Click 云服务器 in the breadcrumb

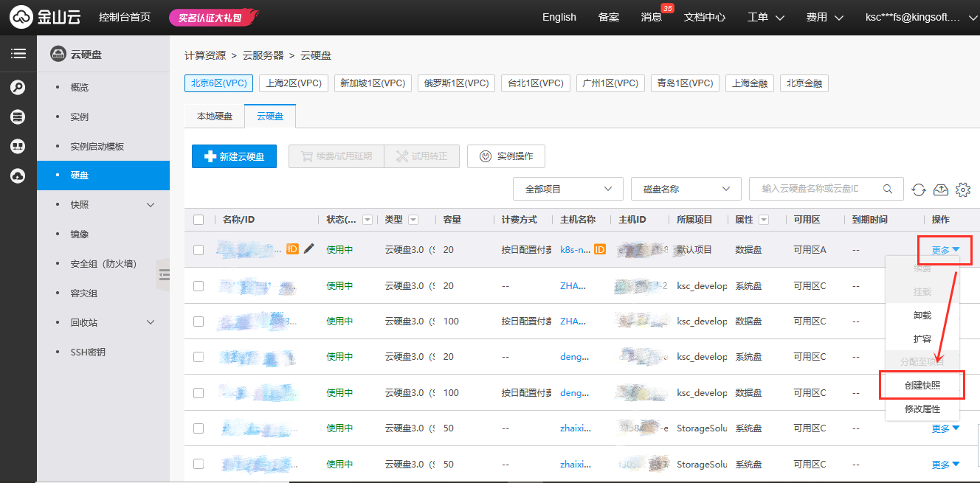pos(263,55)
